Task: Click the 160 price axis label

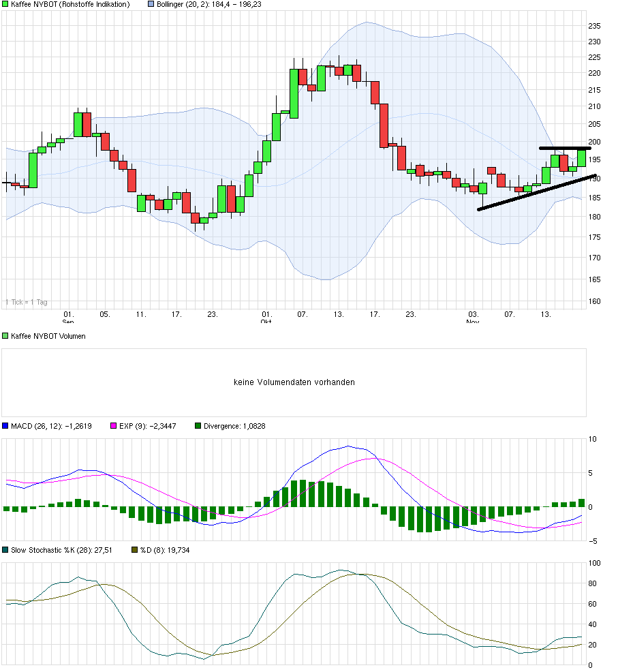Action: [594, 301]
